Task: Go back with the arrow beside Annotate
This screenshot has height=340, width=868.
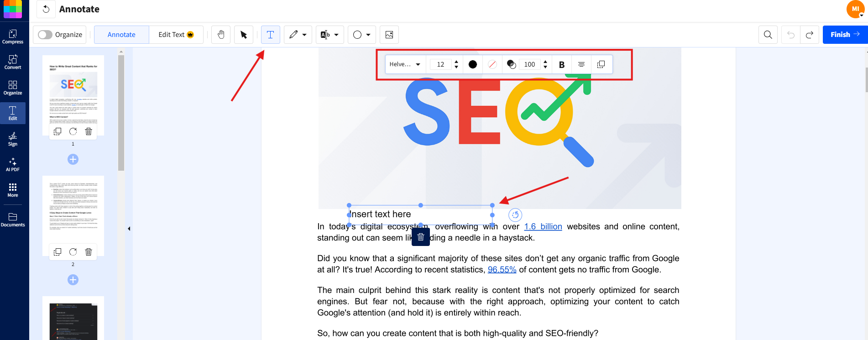Action: click(46, 9)
